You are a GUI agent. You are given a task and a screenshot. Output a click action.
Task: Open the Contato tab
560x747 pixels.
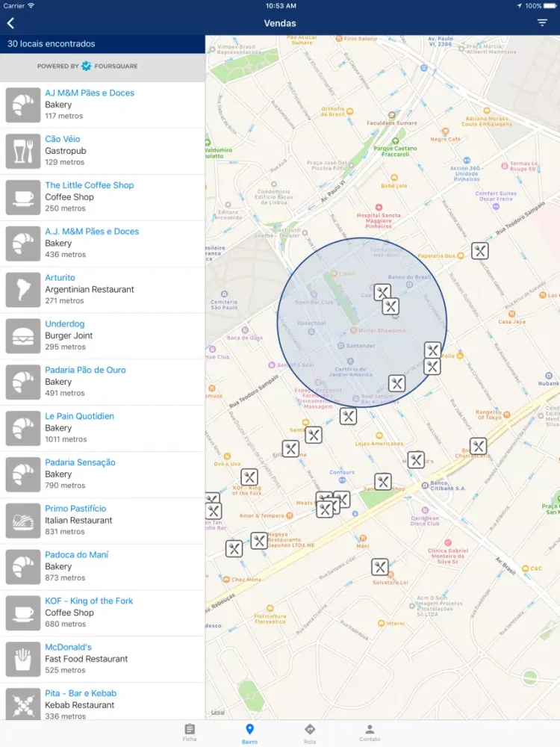click(x=370, y=733)
